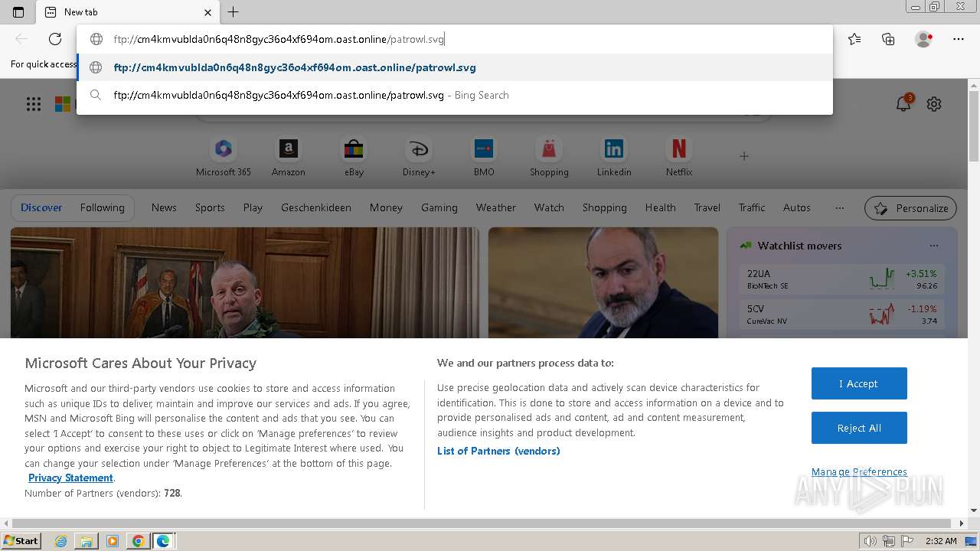Open the Geschenkideen category

click(316, 207)
